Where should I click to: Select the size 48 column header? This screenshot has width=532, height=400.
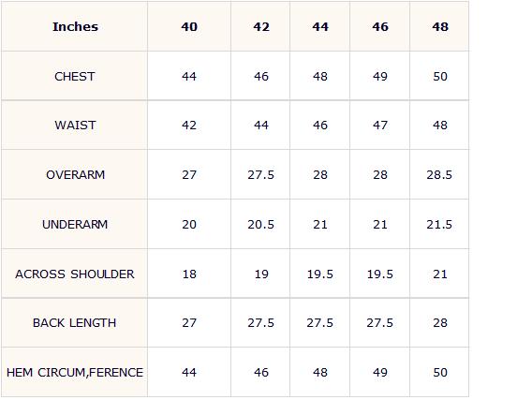pos(440,26)
